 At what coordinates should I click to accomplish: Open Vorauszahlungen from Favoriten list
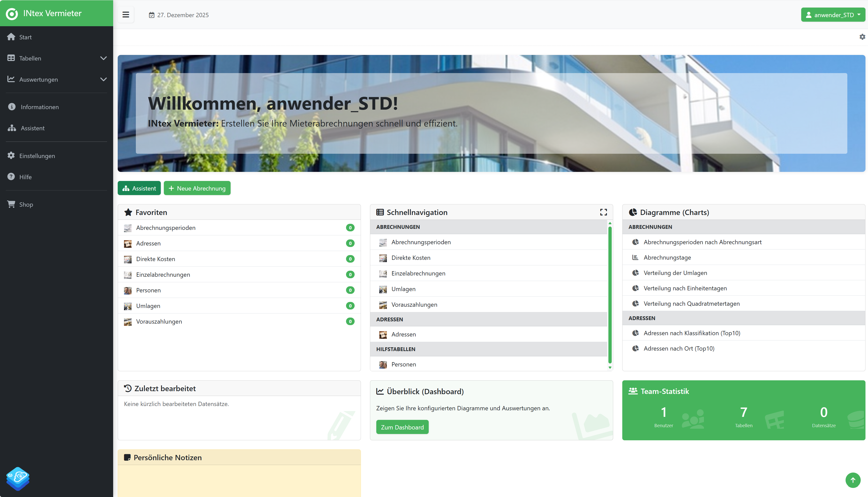click(159, 322)
